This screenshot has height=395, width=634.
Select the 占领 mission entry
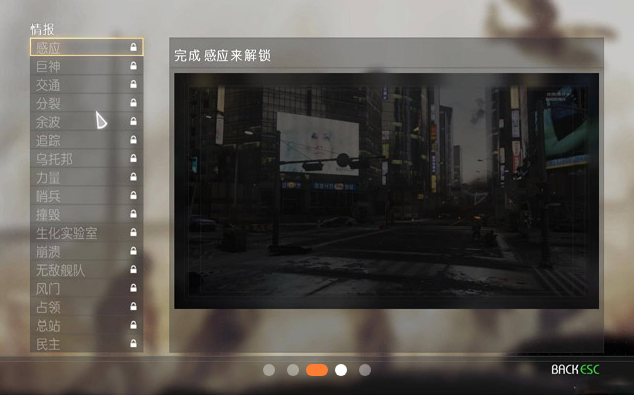click(87, 307)
